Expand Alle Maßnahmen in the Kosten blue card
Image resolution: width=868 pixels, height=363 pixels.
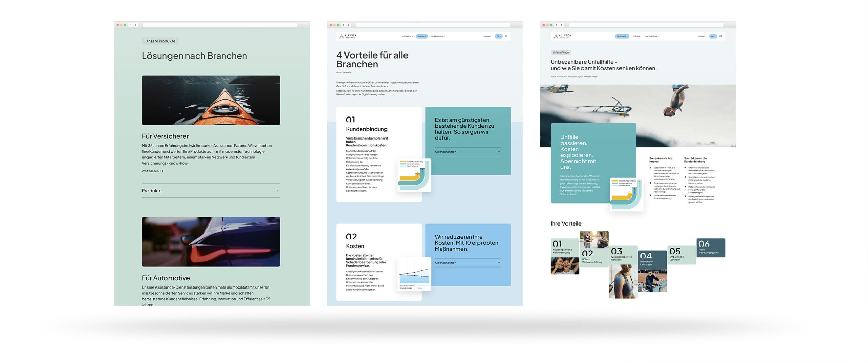pyautogui.click(x=499, y=263)
